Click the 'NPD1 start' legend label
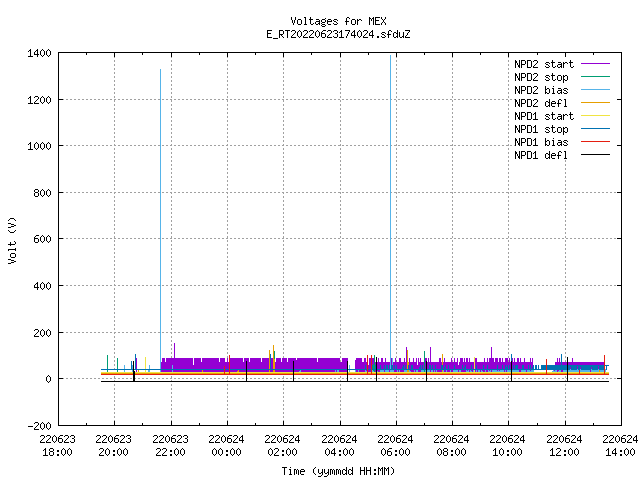Image resolution: width=640 pixels, height=480 pixels. (x=544, y=116)
